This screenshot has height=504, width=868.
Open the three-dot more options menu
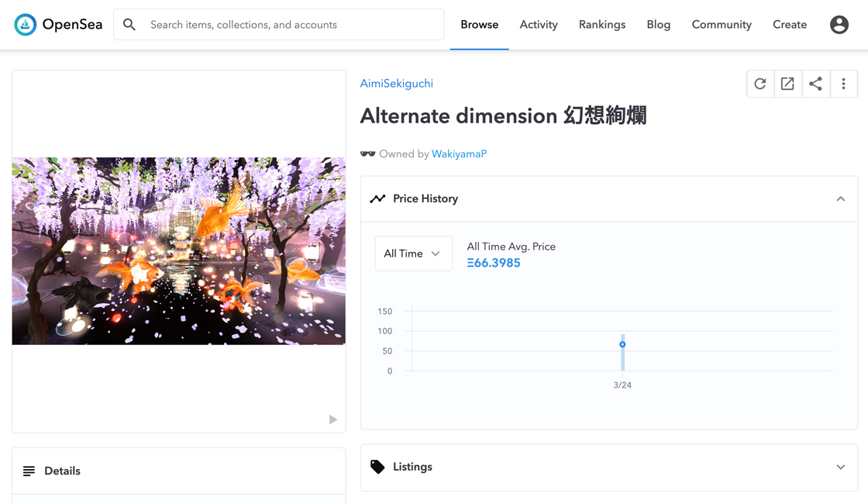pos(844,84)
